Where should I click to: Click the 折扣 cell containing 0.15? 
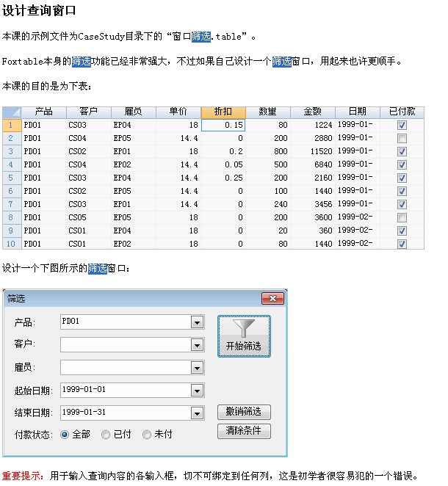(223, 126)
